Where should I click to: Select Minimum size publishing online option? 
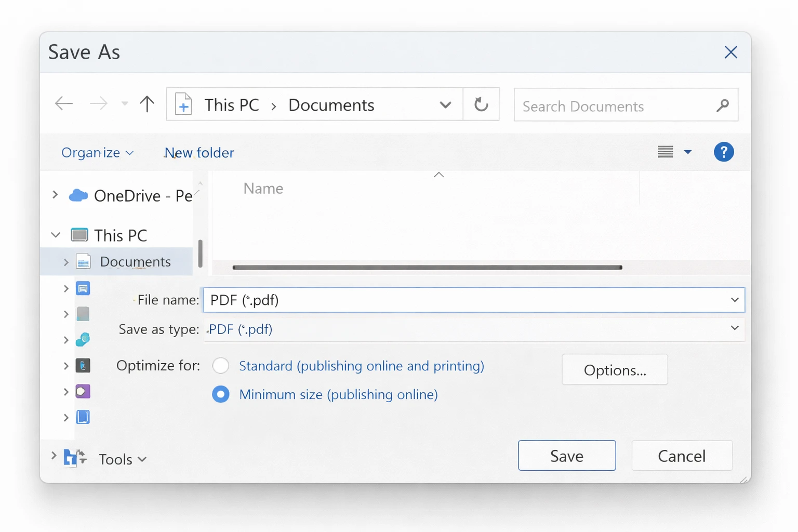[325, 394]
